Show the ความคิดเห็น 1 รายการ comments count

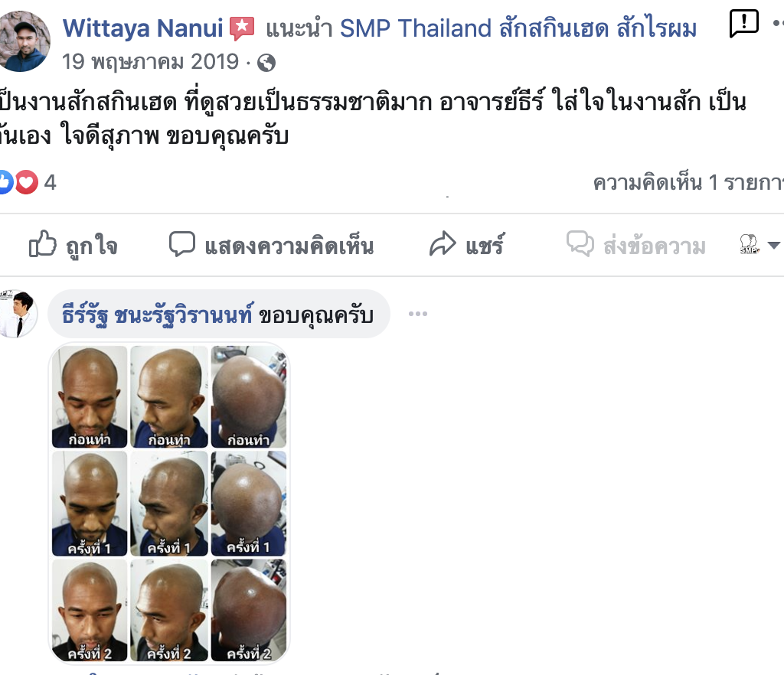coord(688,182)
